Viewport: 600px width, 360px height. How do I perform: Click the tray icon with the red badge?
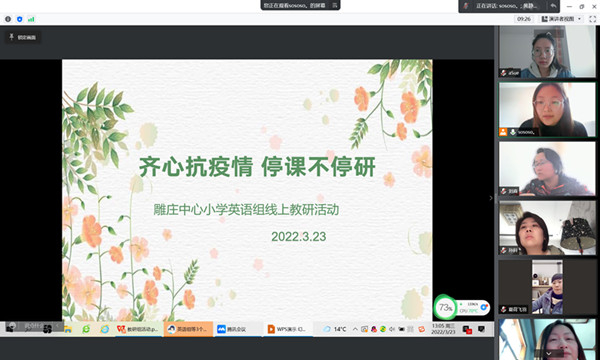[467, 329]
